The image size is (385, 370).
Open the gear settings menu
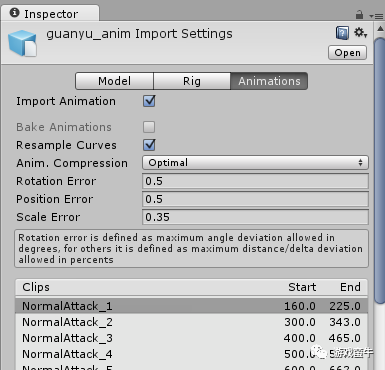[x=360, y=33]
